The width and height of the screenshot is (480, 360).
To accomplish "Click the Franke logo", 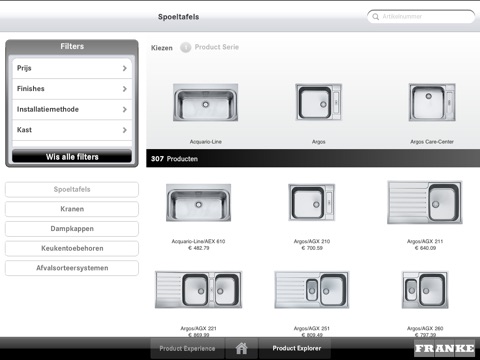I will (445, 348).
